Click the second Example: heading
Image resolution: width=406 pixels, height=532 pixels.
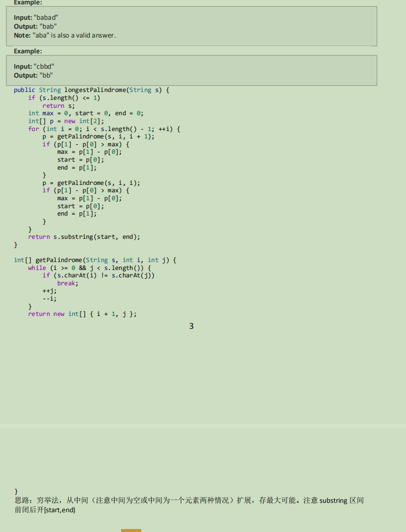pyautogui.click(x=28, y=51)
